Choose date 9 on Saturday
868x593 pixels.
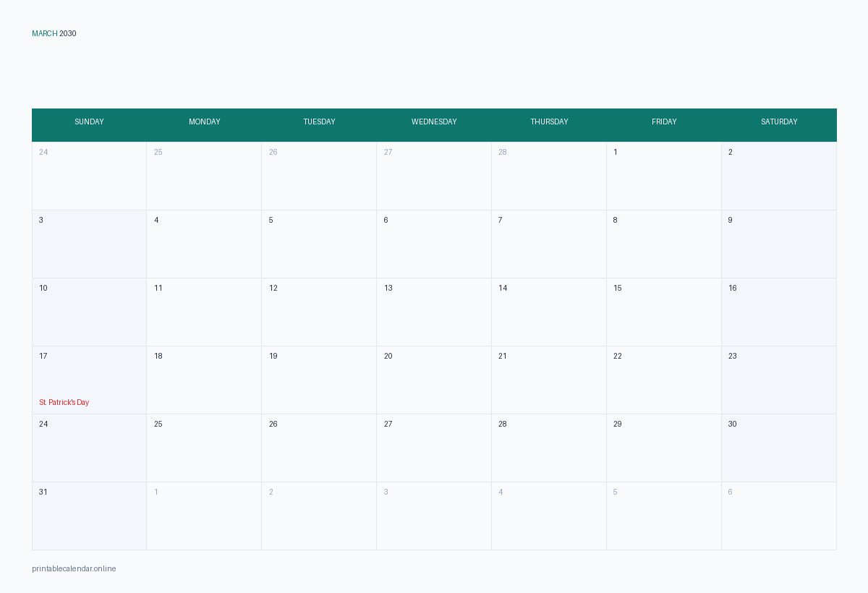tap(779, 244)
